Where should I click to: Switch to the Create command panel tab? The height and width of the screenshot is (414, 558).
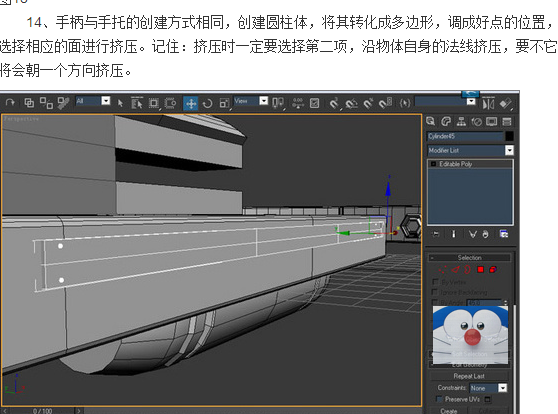(x=431, y=121)
